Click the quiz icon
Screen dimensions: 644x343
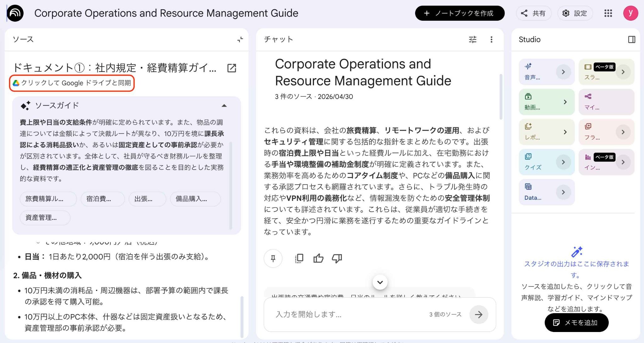[x=528, y=156]
